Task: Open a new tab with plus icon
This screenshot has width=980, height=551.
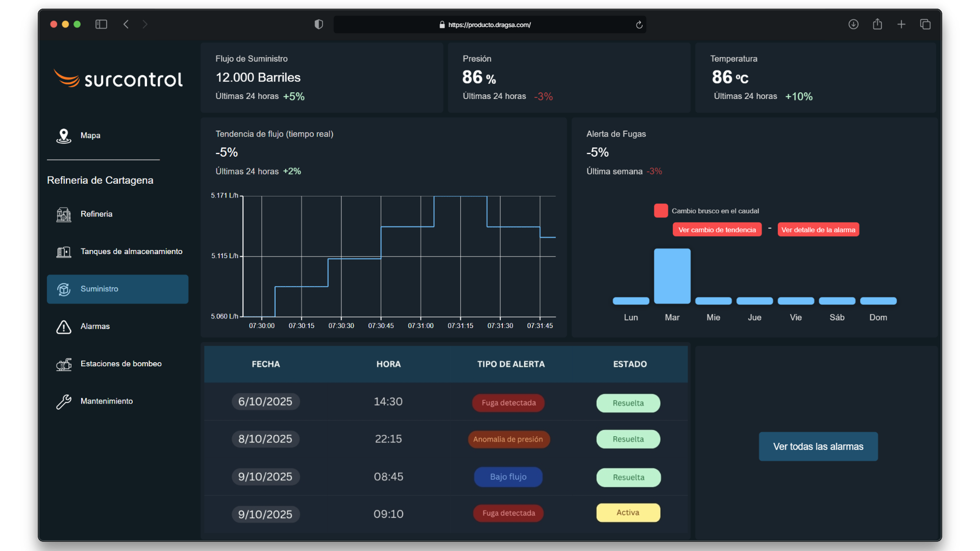Action: coord(901,24)
